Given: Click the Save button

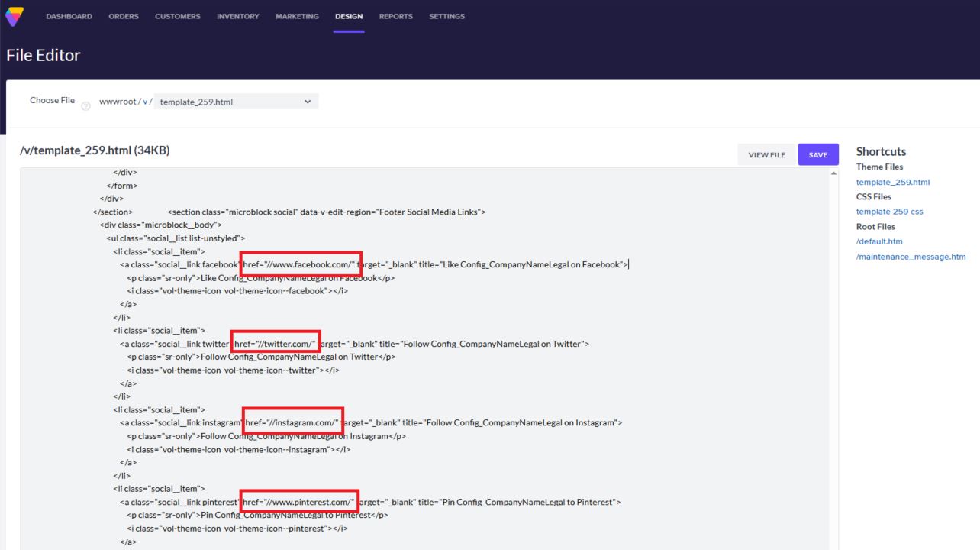Looking at the screenshot, I should coord(817,155).
